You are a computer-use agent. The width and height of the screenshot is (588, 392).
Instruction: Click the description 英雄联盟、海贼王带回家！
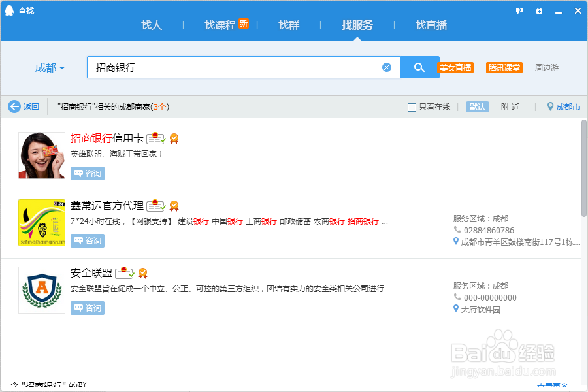click(117, 154)
